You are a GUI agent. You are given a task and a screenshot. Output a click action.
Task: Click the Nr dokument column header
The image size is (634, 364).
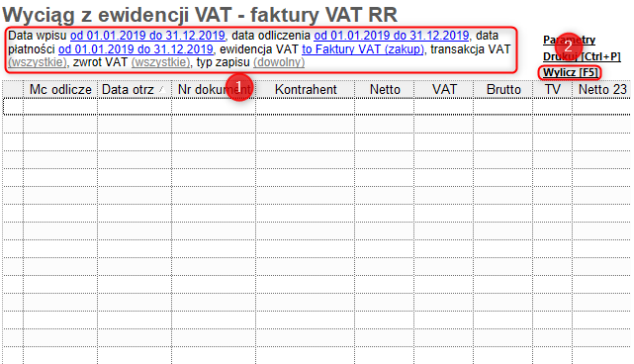click(x=214, y=89)
